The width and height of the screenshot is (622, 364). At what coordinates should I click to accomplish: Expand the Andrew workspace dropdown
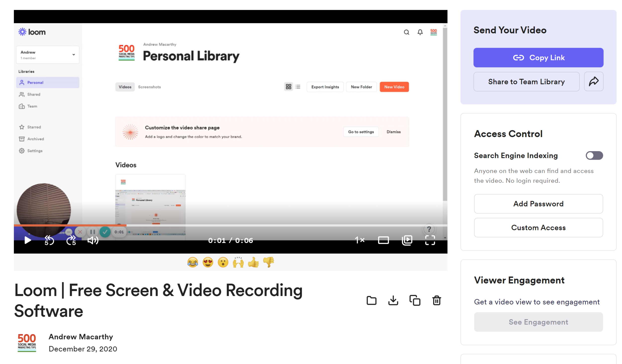pos(48,55)
